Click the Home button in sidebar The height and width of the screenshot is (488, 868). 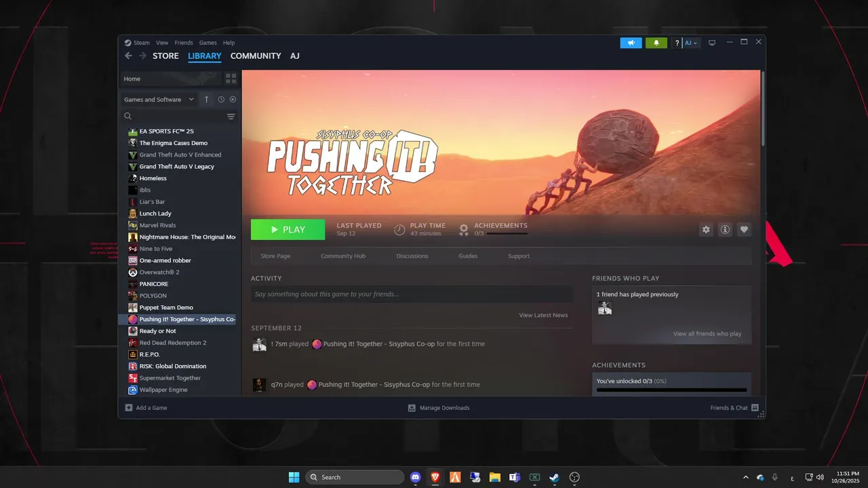(x=170, y=79)
